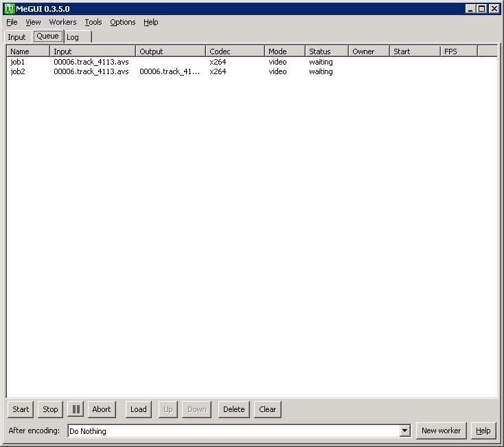
Task: Open the After encoding dropdown arrow
Action: tap(404, 431)
